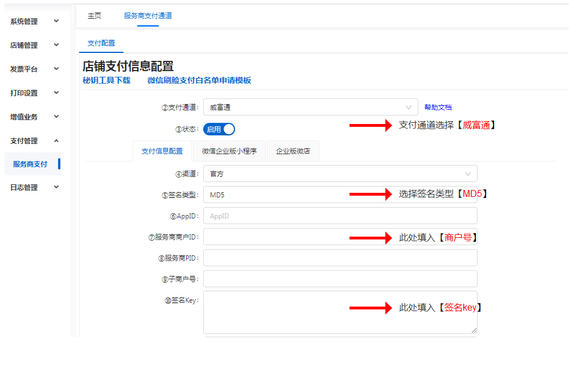Toggle the 启用 status switch
Viewport: 588px width, 372px height.
pyautogui.click(x=219, y=130)
